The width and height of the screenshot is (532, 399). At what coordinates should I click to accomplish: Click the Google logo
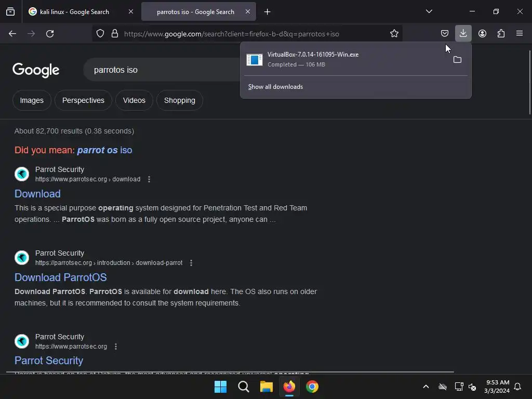pos(36,70)
